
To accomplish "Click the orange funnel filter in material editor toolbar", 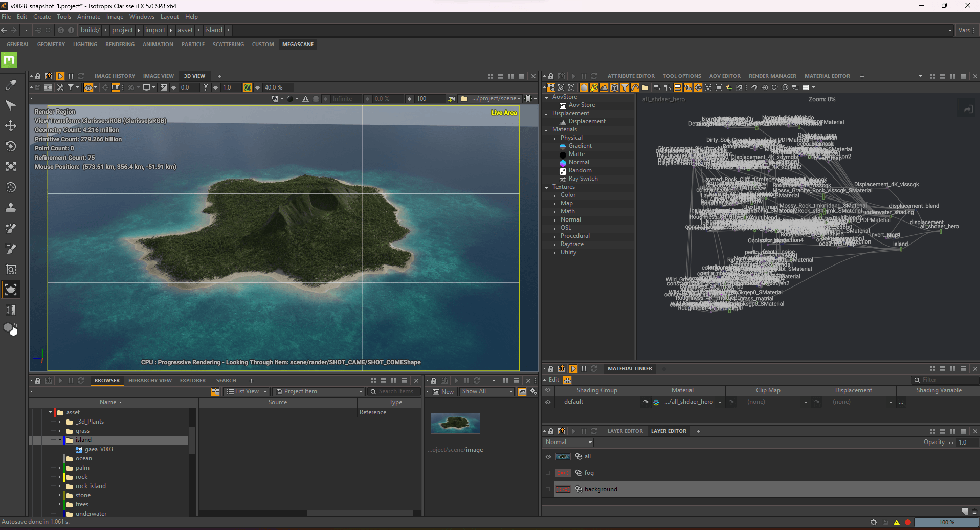I will 625,87.
